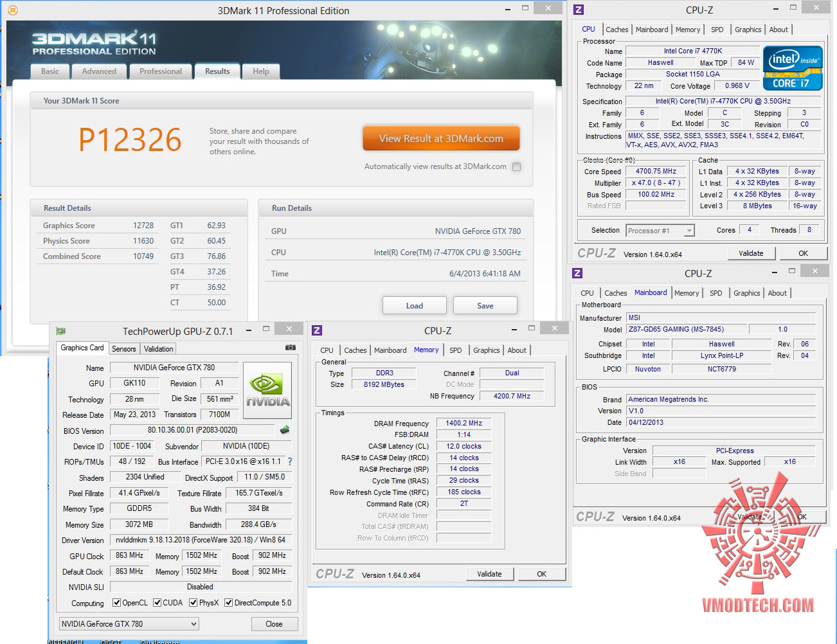The width and height of the screenshot is (837, 644).
Task: Click the title bar icon of the CPU-Z window showing Processor info
Action: coord(579,10)
